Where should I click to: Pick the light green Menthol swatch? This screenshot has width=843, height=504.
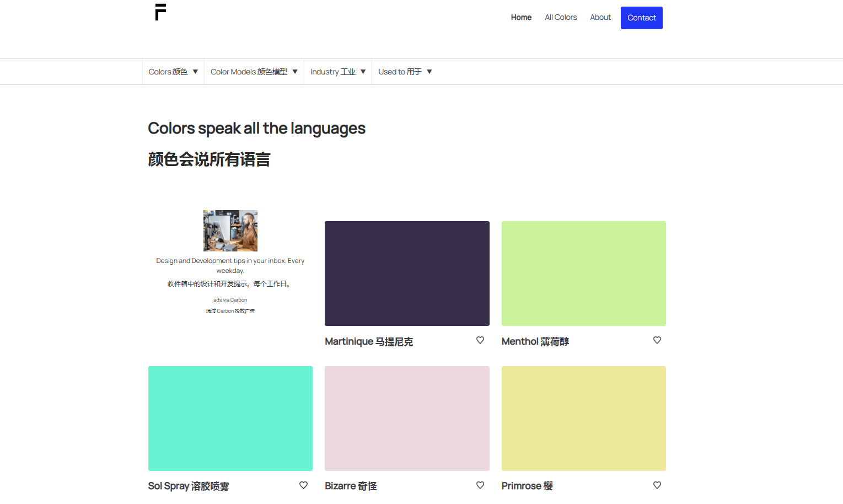[583, 274]
